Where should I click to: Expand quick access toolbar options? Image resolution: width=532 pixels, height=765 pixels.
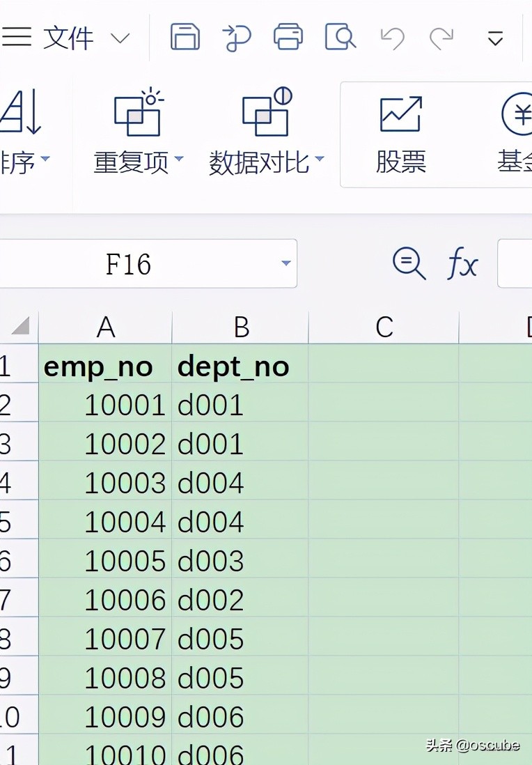[x=495, y=38]
